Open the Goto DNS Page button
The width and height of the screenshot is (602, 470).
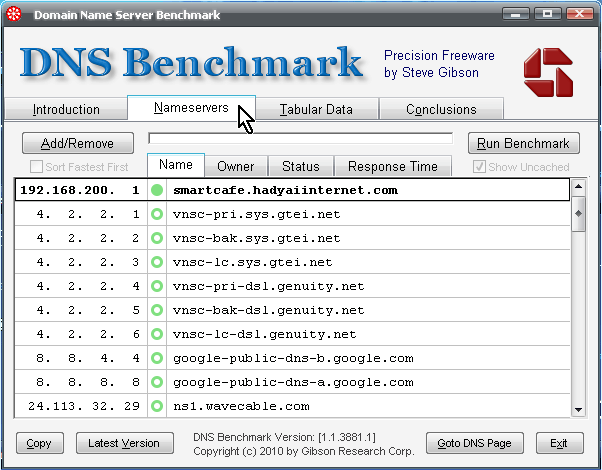(x=475, y=443)
